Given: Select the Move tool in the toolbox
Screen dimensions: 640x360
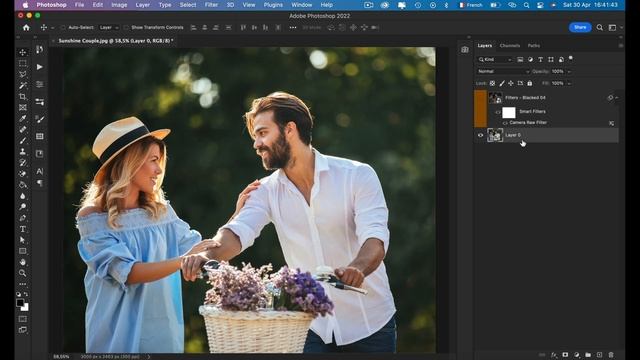Looking at the screenshot, I should tap(23, 52).
